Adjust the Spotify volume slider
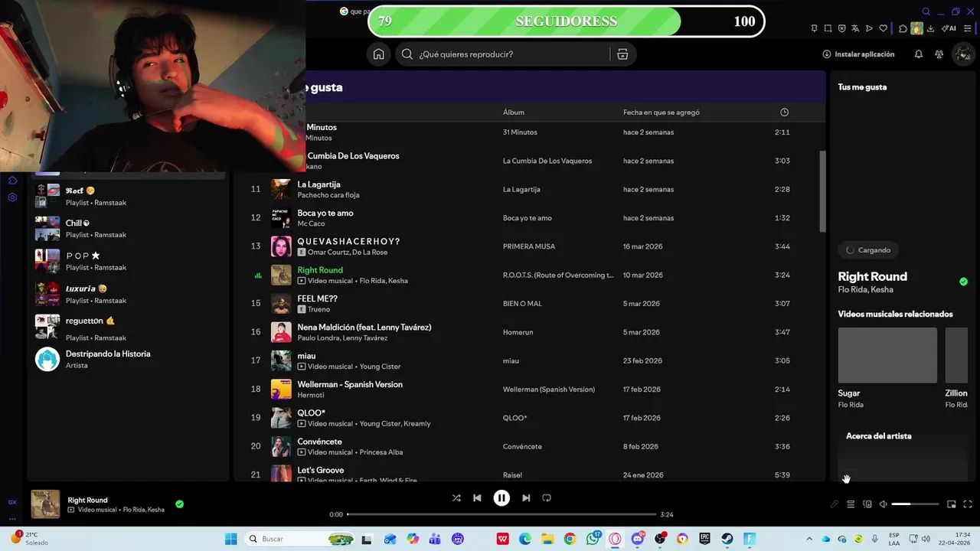This screenshot has height=551, width=980. pyautogui.click(x=915, y=504)
